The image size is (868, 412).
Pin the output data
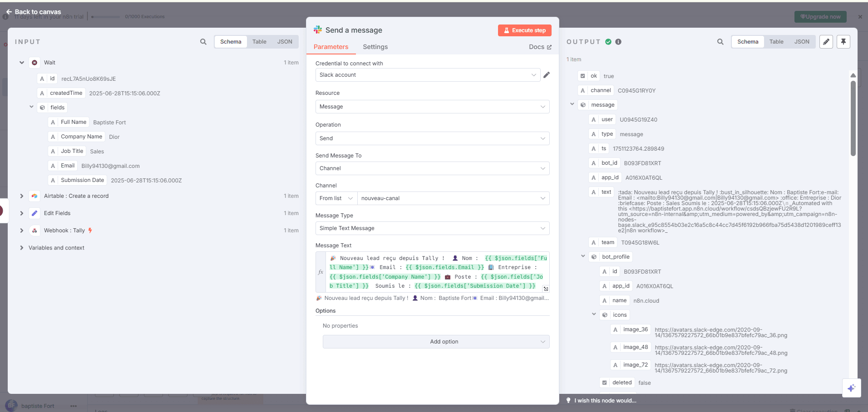pos(843,42)
